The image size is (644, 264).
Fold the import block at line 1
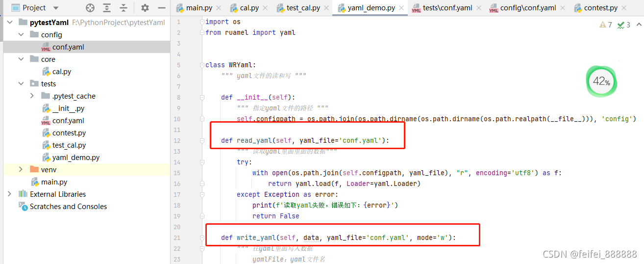(202, 22)
